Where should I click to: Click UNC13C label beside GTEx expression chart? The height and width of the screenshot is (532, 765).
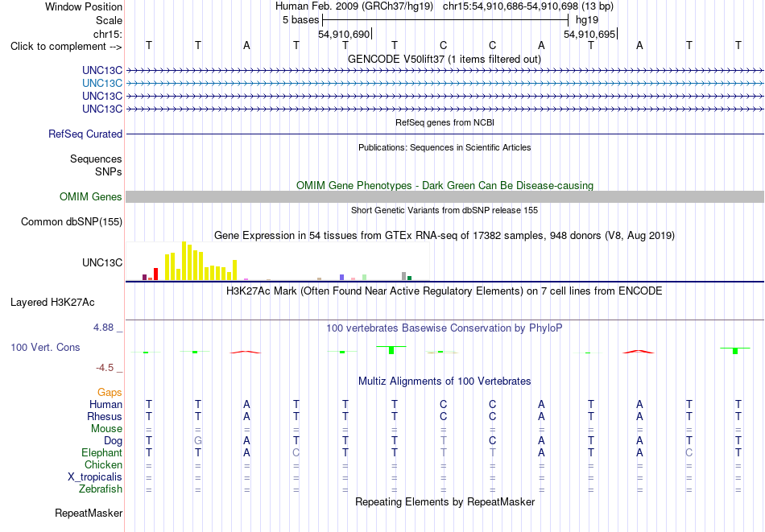coord(102,263)
